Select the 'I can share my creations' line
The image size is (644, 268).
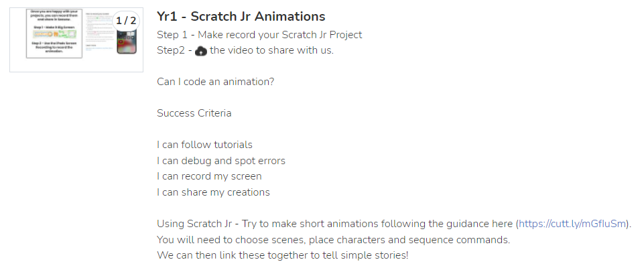(x=213, y=192)
